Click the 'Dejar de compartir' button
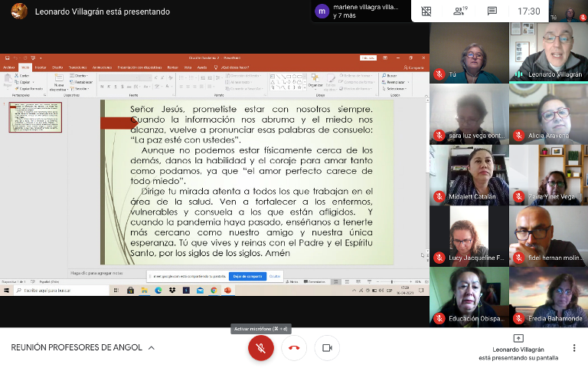 pos(247,276)
